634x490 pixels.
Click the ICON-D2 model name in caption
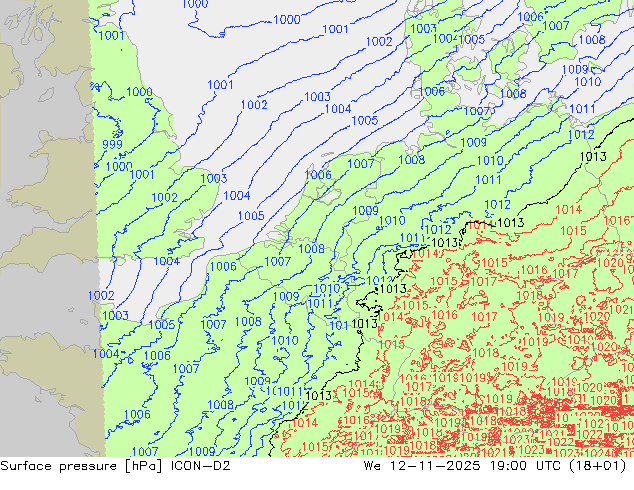tap(201, 466)
